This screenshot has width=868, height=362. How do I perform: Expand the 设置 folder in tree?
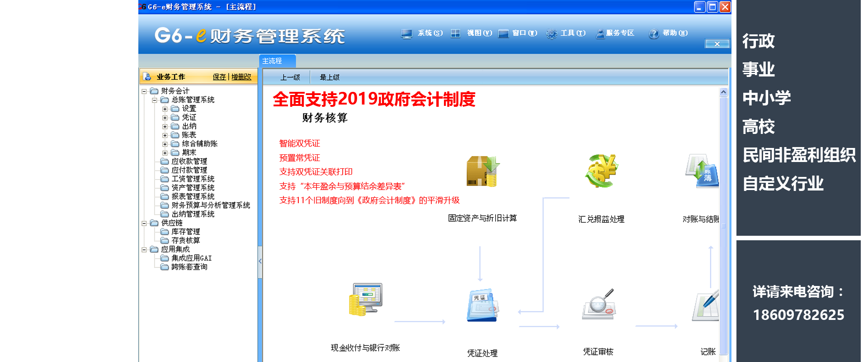tap(165, 109)
